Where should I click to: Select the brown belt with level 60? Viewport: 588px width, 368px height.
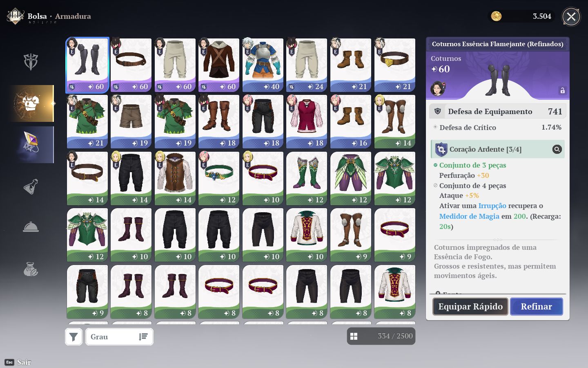coord(131,65)
